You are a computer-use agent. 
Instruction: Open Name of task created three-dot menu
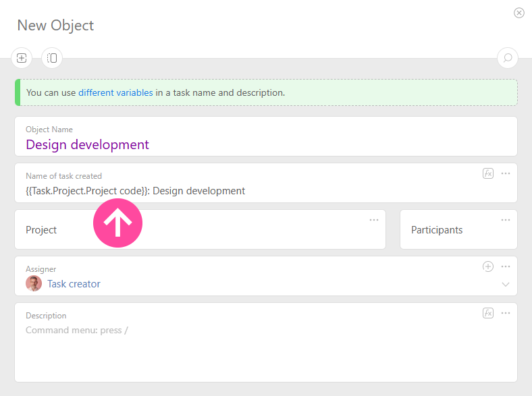pyautogui.click(x=506, y=173)
